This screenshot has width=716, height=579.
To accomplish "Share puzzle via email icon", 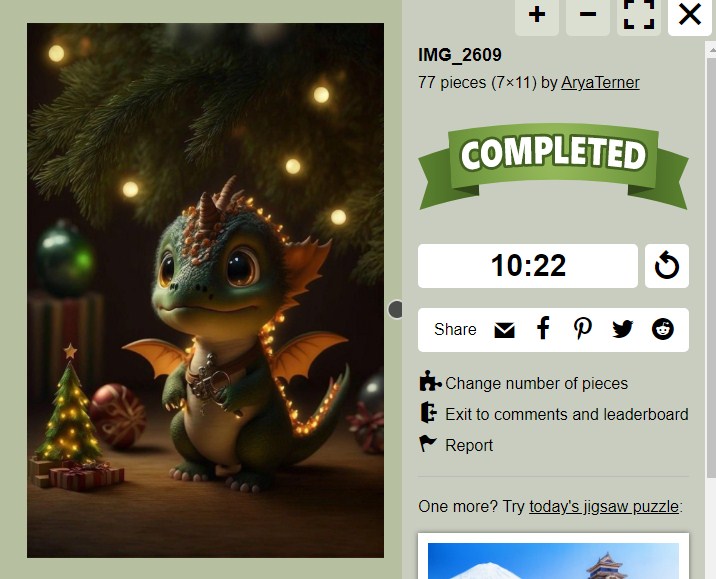I will [x=505, y=330].
